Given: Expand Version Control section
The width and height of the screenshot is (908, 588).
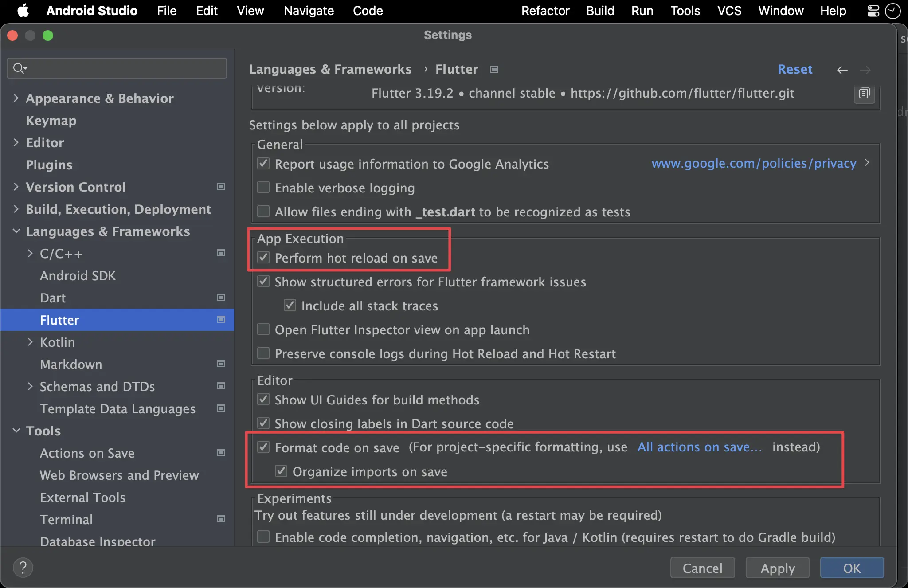Looking at the screenshot, I should 16,187.
